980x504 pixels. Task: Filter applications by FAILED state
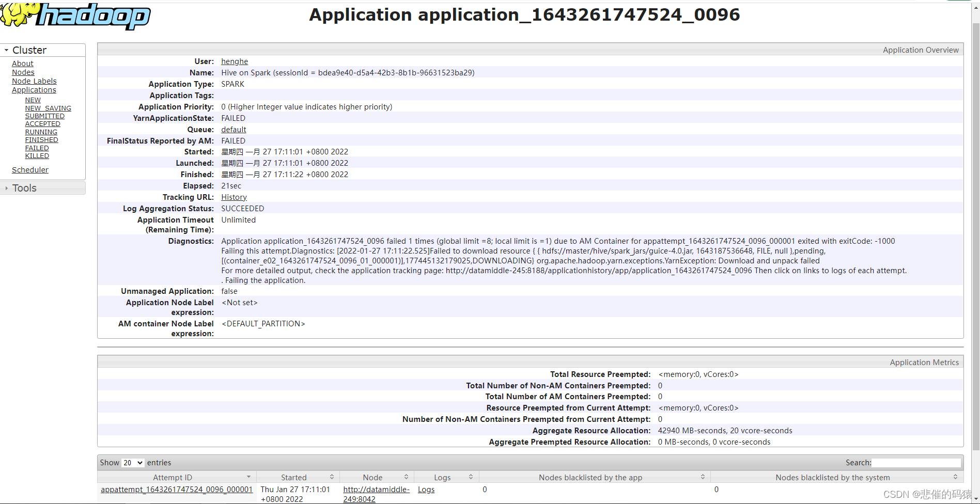click(x=37, y=148)
